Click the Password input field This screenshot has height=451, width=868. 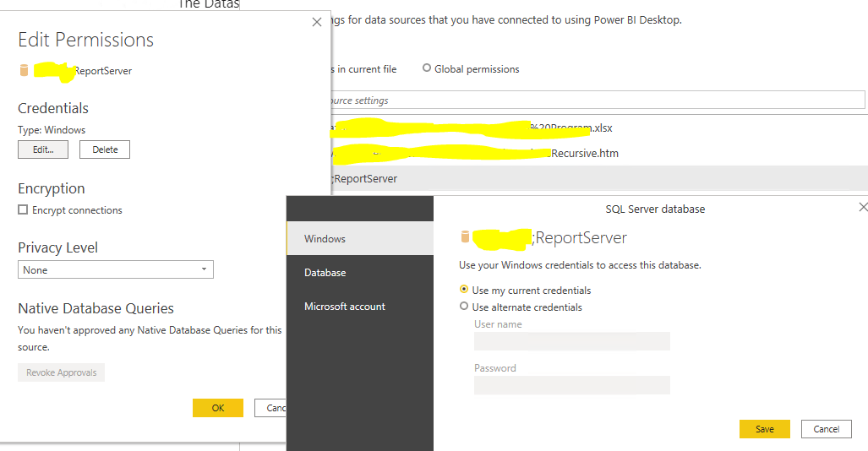572,385
